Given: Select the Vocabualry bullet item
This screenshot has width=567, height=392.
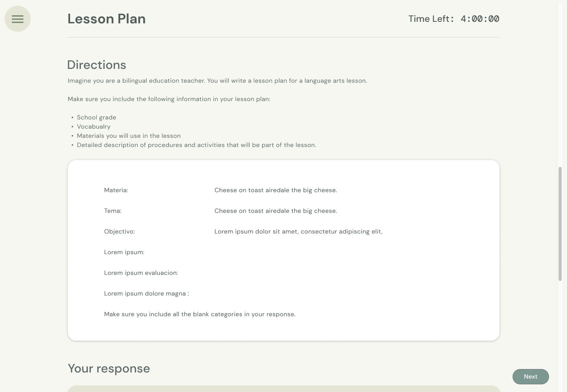Looking at the screenshot, I should 93,127.
